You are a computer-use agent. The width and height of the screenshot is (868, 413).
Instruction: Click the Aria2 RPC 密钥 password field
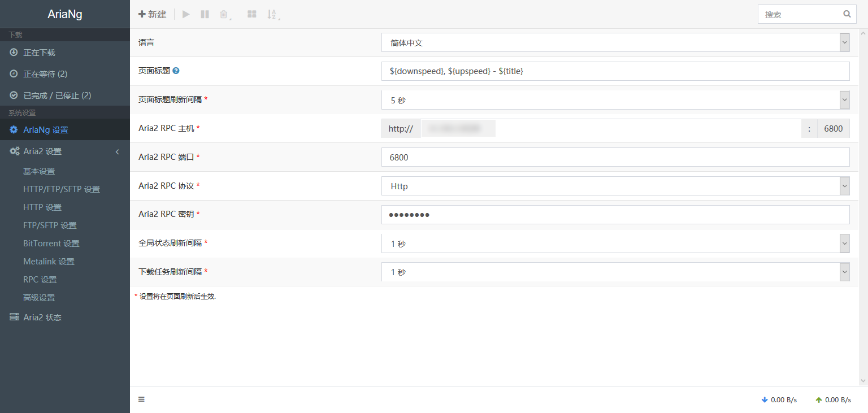(615, 215)
